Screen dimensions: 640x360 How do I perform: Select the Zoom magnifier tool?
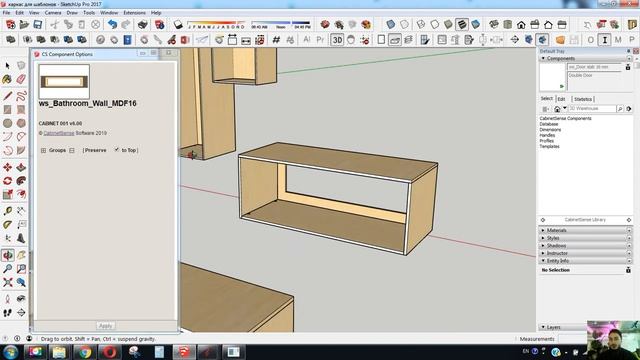point(7,269)
